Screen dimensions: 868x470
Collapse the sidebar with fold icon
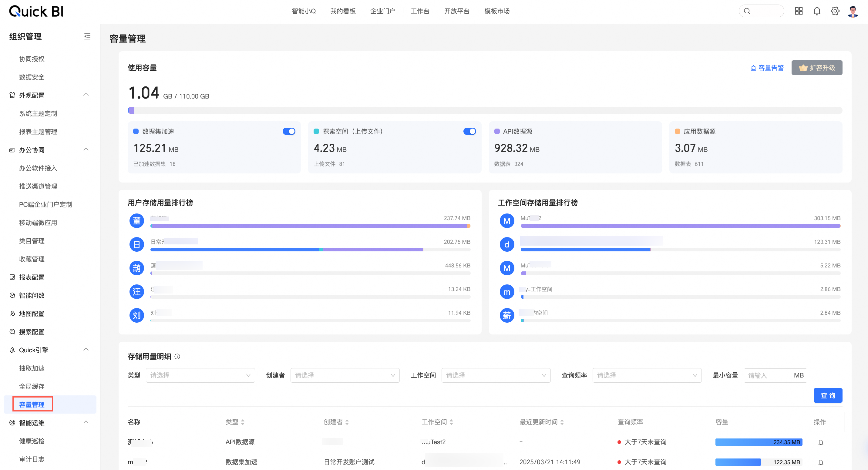(x=87, y=36)
